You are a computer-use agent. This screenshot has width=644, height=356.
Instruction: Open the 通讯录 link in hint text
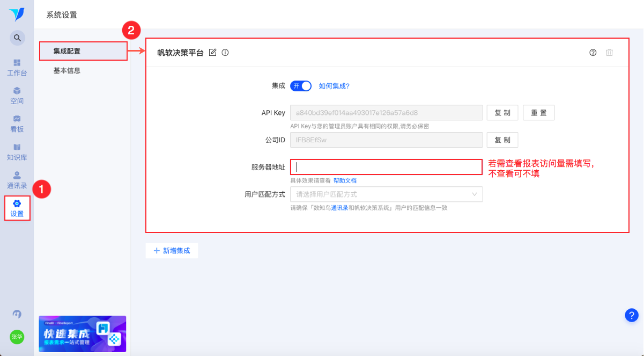tap(339, 208)
